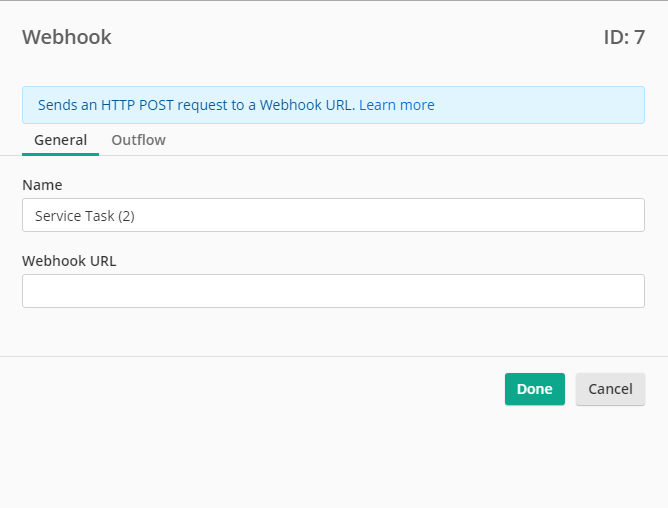Select the text box under Webhook URL

(333, 291)
